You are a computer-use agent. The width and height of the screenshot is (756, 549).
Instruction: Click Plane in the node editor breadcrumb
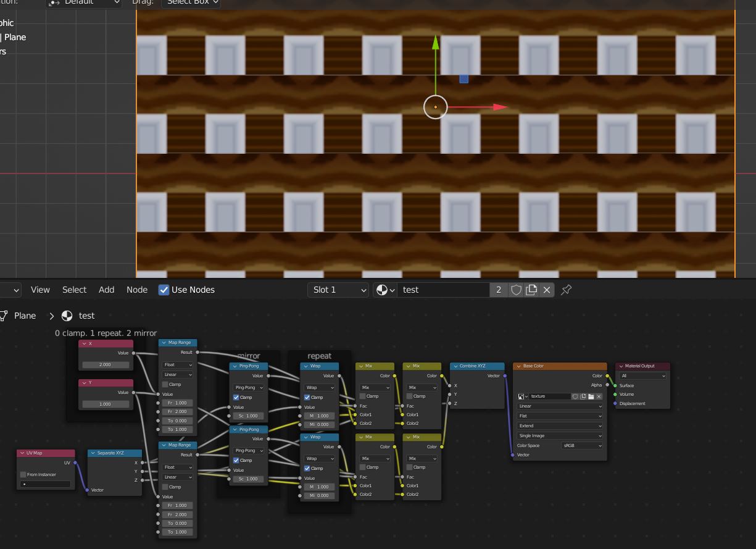tap(25, 316)
